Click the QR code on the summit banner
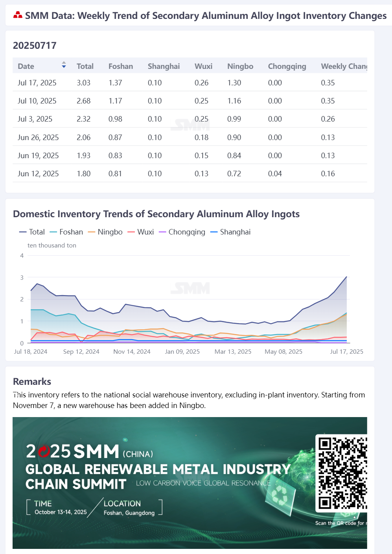392x554 pixels. [x=342, y=473]
